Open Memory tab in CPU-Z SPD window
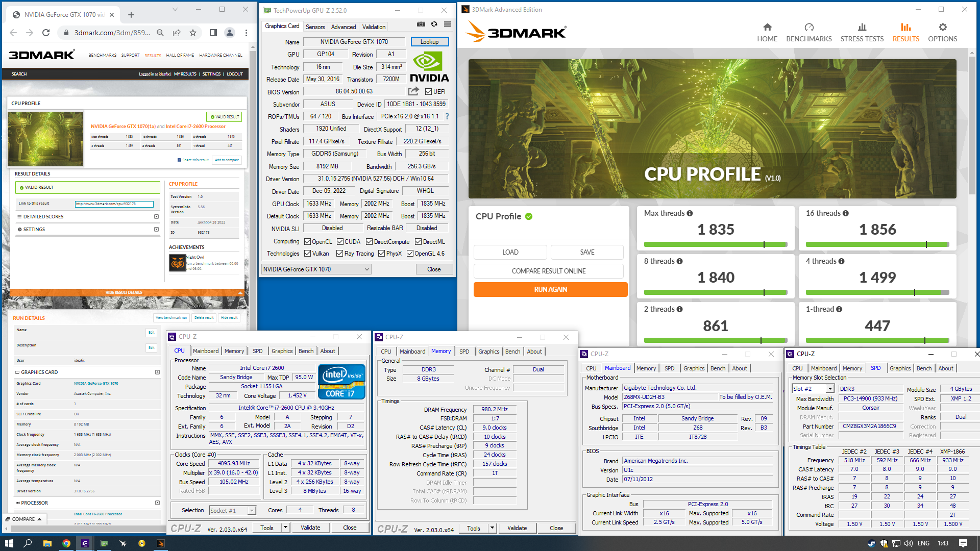The height and width of the screenshot is (551, 980). tap(852, 368)
